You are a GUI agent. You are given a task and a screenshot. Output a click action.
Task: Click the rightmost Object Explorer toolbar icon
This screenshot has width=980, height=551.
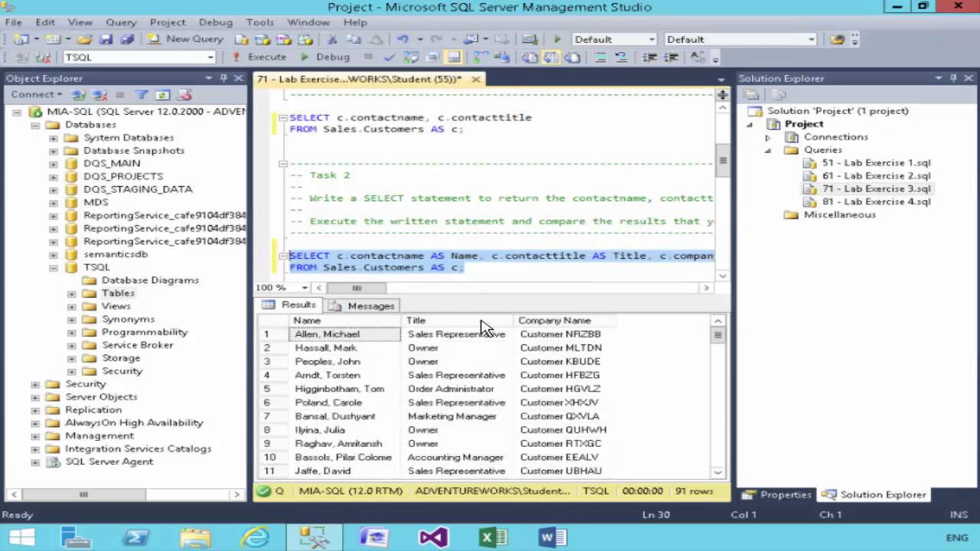click(x=184, y=95)
